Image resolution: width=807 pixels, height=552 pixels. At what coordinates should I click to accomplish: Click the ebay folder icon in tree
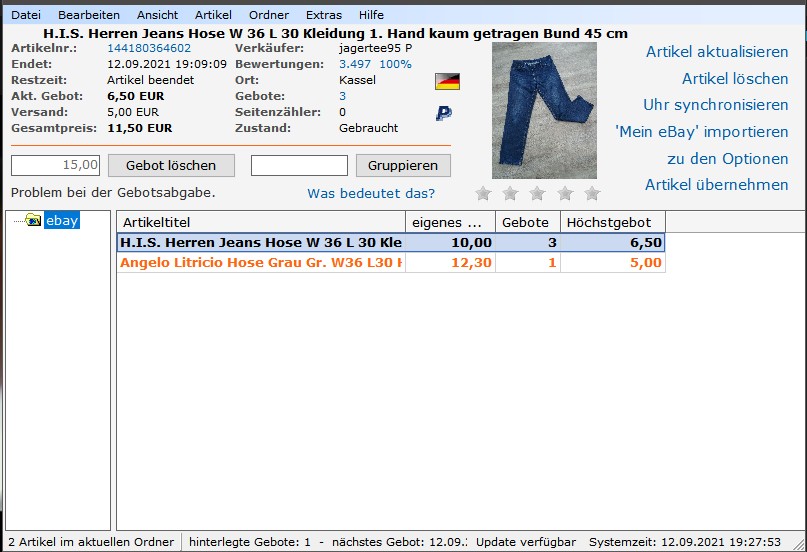tap(33, 220)
